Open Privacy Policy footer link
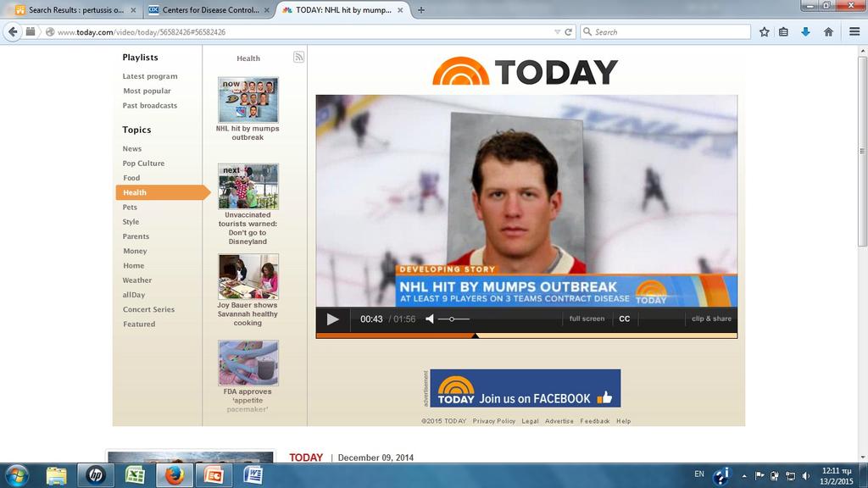The image size is (868, 488). pyautogui.click(x=494, y=421)
